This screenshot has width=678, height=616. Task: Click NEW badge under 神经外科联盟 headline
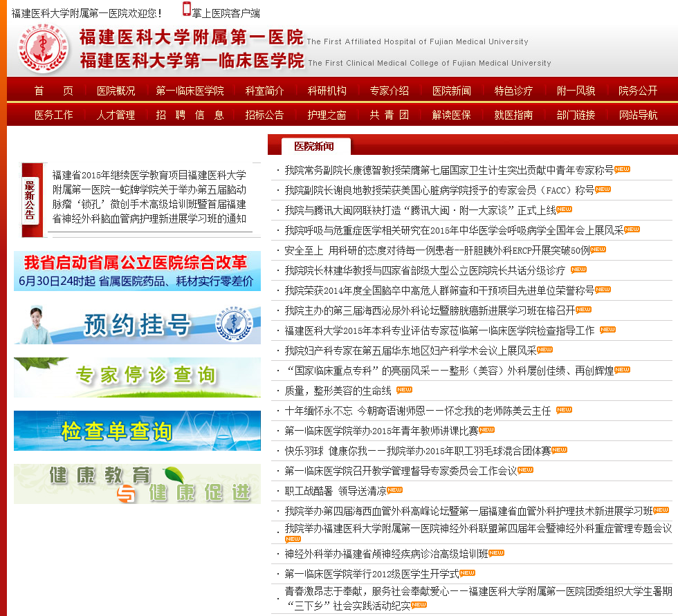[293, 539]
